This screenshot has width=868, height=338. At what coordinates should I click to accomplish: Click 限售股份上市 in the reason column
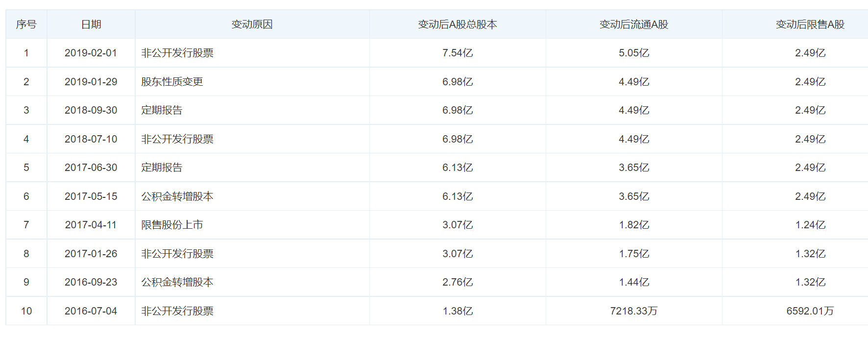coord(172,225)
